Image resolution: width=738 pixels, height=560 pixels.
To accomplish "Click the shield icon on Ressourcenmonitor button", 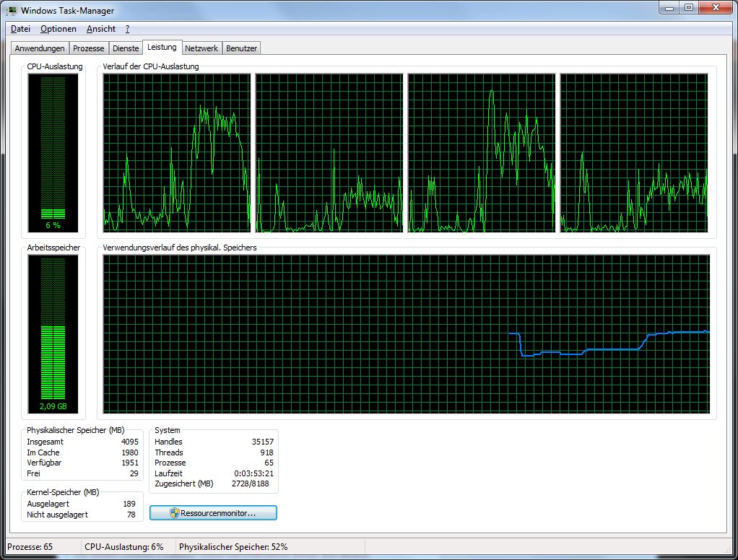I will click(x=175, y=513).
